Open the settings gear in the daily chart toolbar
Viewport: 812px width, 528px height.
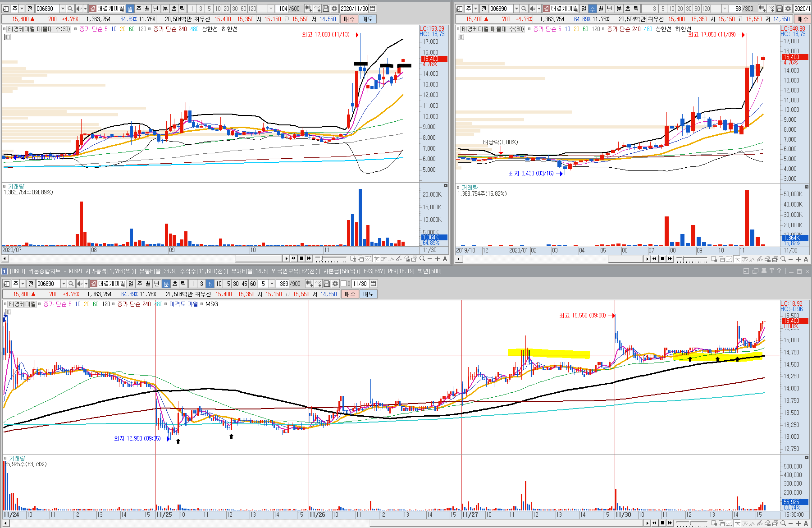pos(334,9)
